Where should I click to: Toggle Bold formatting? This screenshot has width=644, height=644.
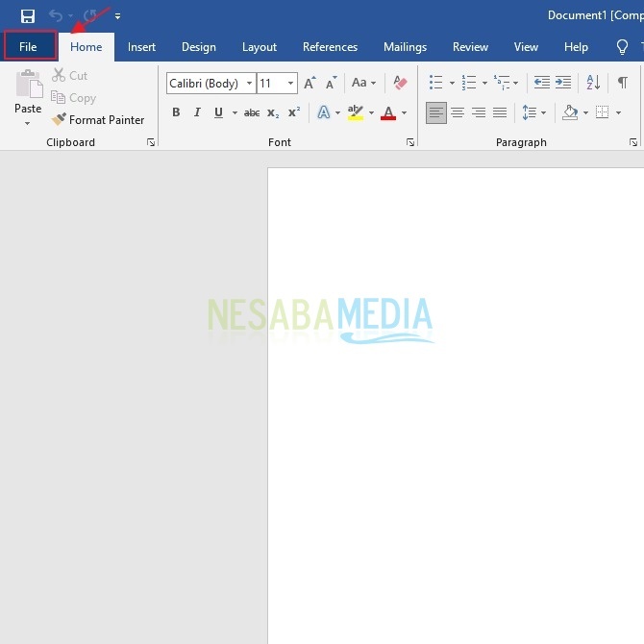(x=176, y=112)
